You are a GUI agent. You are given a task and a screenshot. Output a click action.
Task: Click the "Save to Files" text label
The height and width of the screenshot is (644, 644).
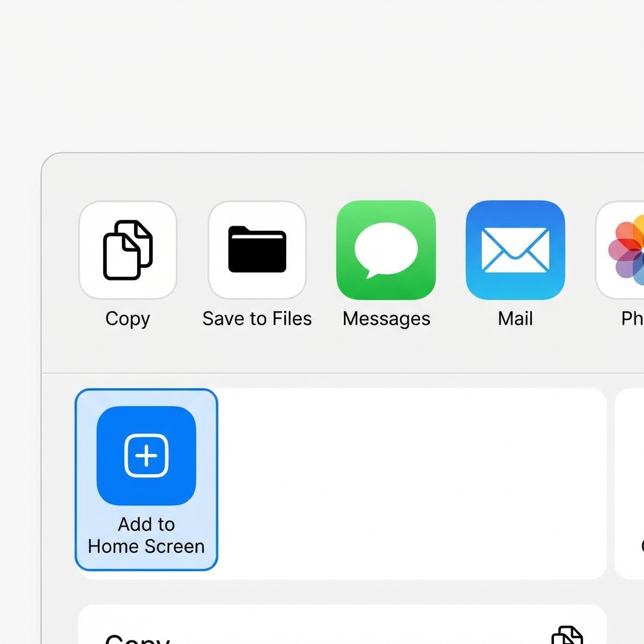pos(257,319)
